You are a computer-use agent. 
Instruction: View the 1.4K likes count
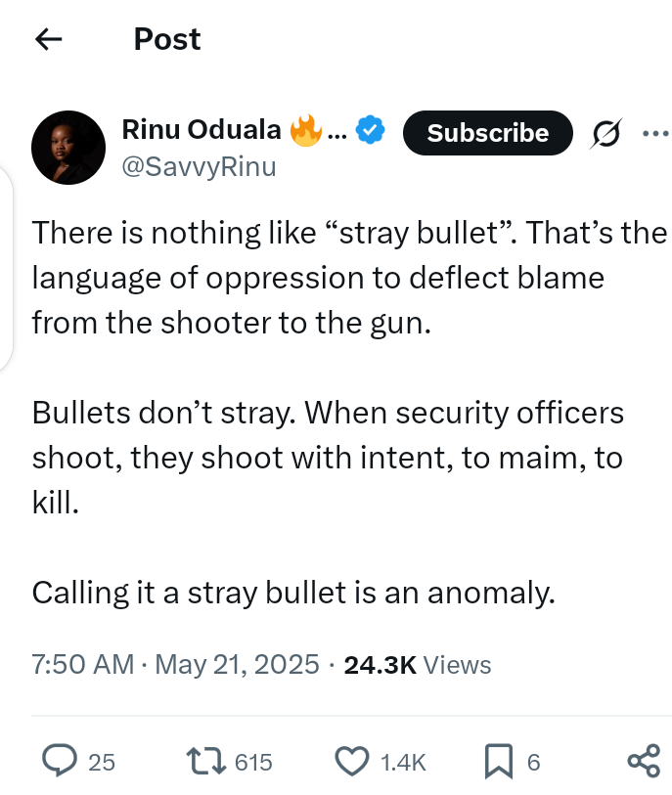coord(402,762)
